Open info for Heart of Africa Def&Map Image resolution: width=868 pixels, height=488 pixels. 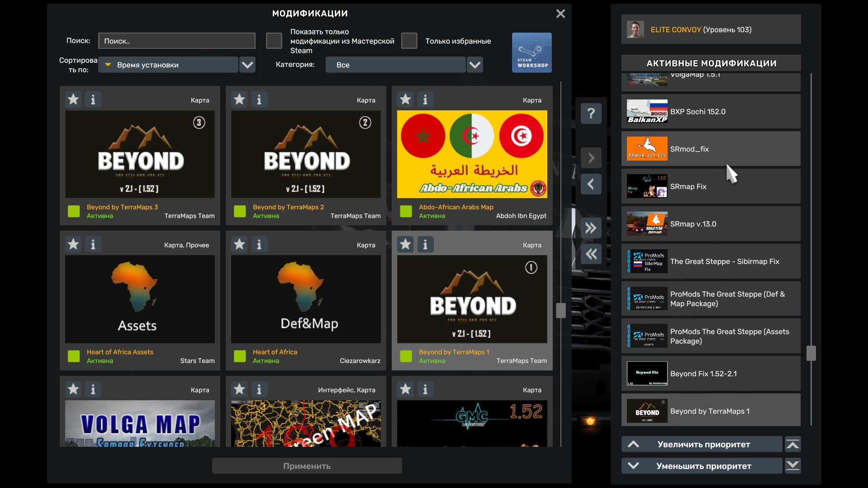[x=259, y=245]
